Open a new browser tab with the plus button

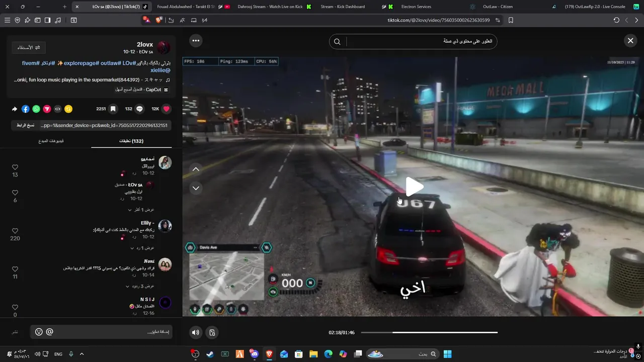tap(64, 7)
